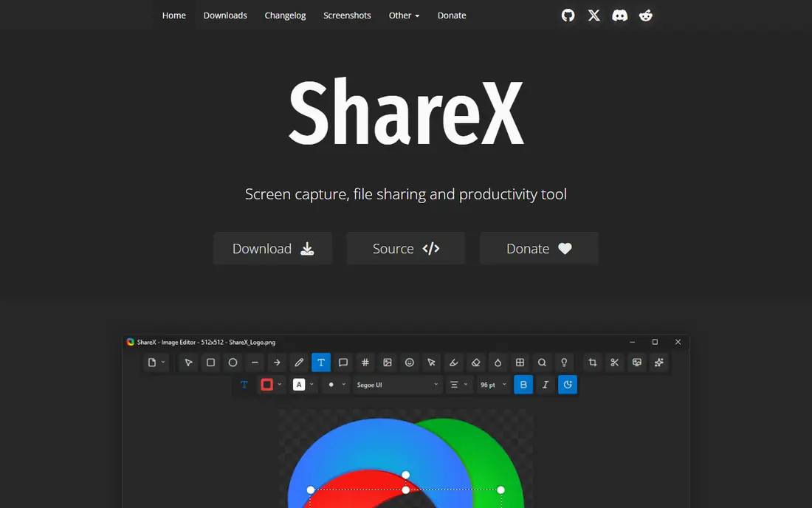812x508 pixels.
Task: Click the top-right handle on the selection box
Action: [500, 490]
